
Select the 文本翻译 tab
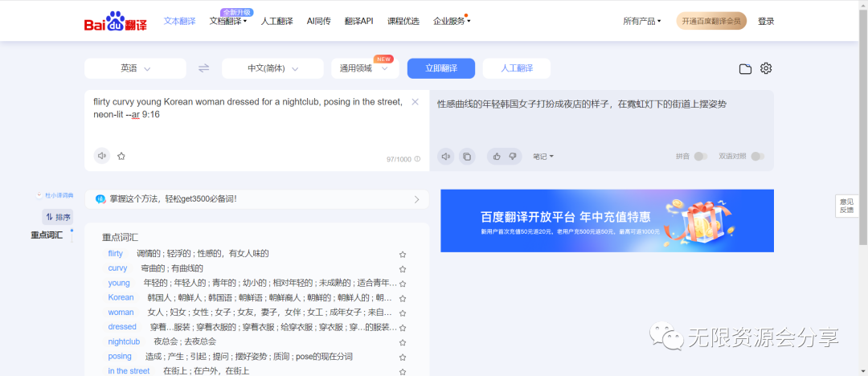(179, 21)
